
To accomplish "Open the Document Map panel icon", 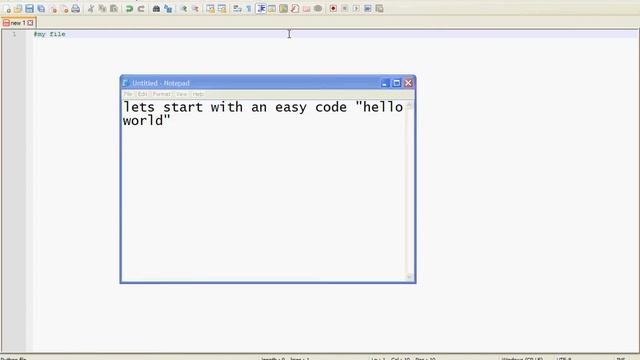I will click(x=283, y=9).
